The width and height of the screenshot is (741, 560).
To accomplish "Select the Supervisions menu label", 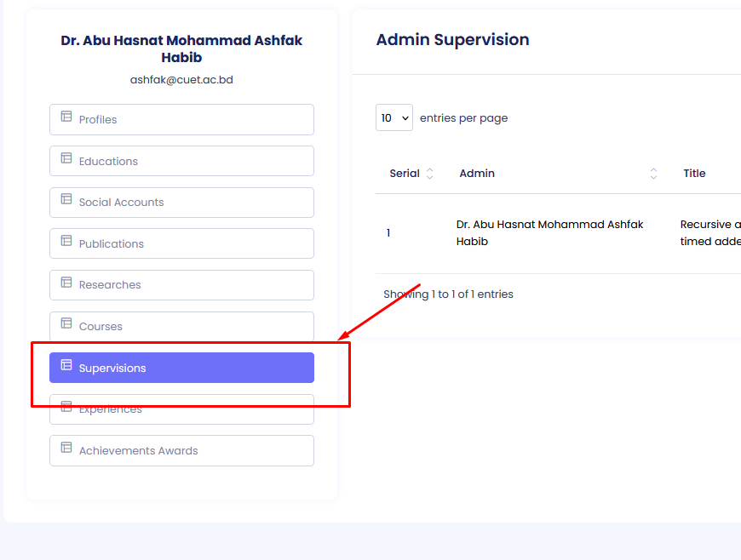I will tap(112, 369).
